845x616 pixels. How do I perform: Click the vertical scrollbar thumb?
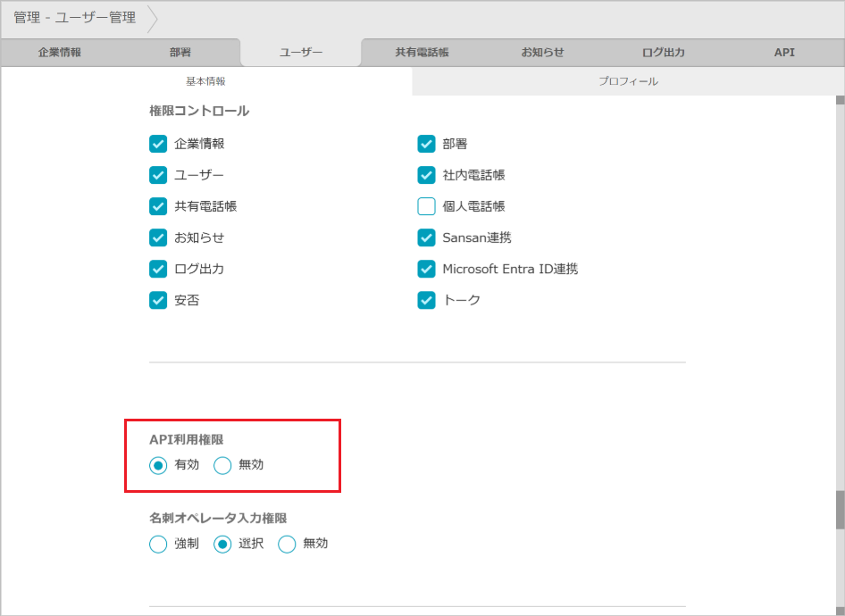coord(839,509)
